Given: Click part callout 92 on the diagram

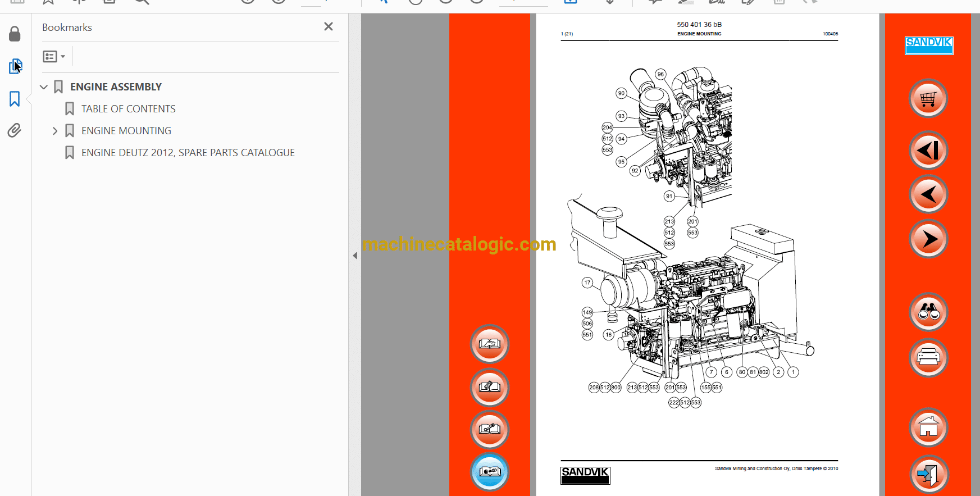Looking at the screenshot, I should click(635, 171).
